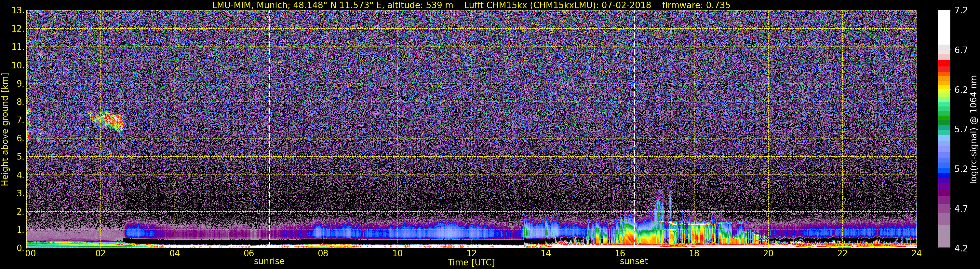Click the time tick label '14'

545,253
